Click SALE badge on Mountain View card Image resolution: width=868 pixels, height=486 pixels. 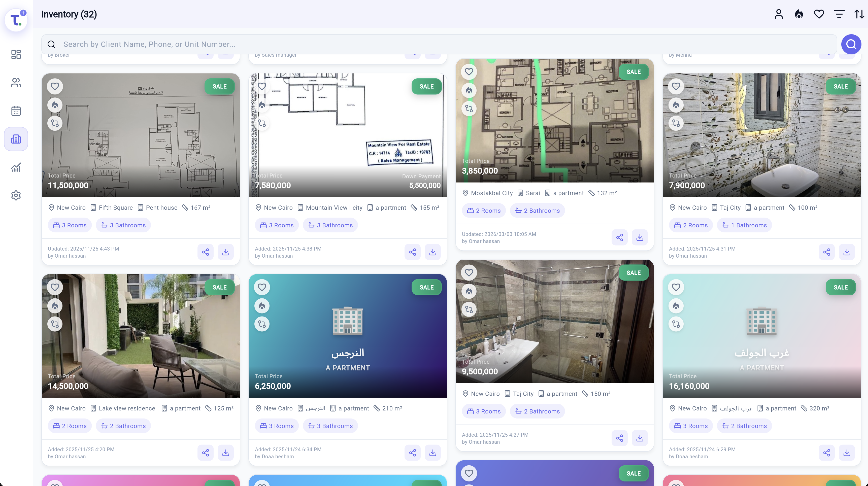point(427,87)
